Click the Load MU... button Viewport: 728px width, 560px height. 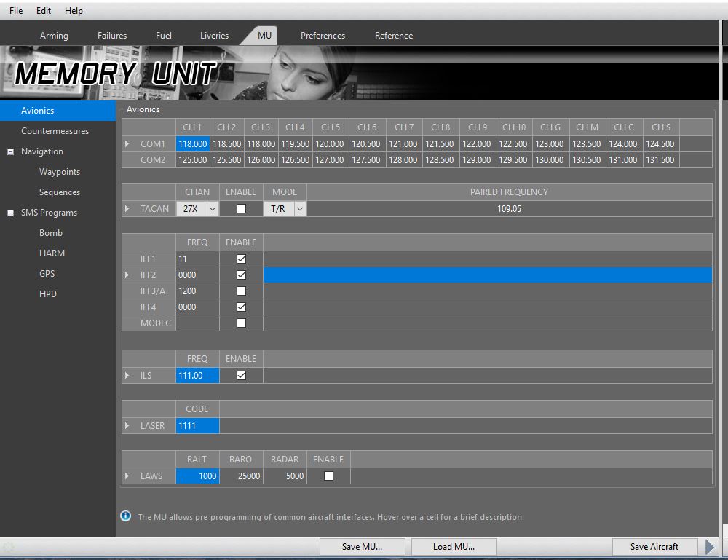(x=454, y=547)
